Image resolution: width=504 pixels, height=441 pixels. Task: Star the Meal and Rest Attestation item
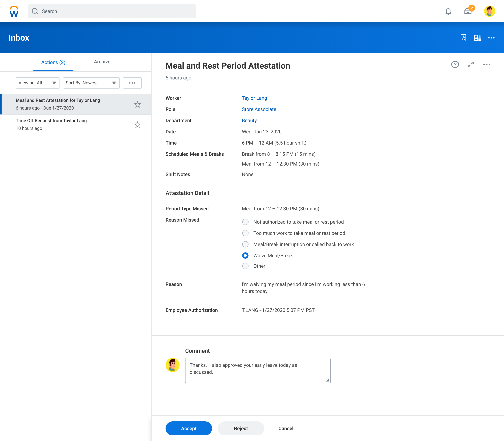point(137,105)
